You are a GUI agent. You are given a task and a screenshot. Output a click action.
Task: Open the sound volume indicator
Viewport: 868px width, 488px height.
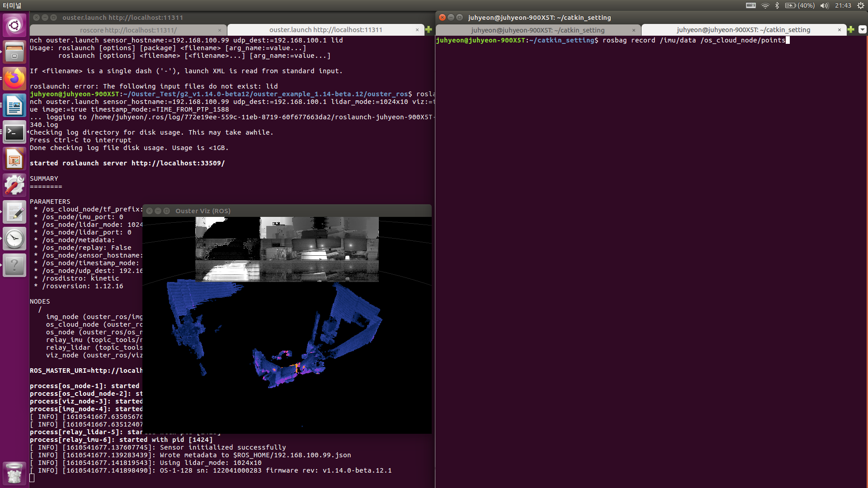(825, 5)
